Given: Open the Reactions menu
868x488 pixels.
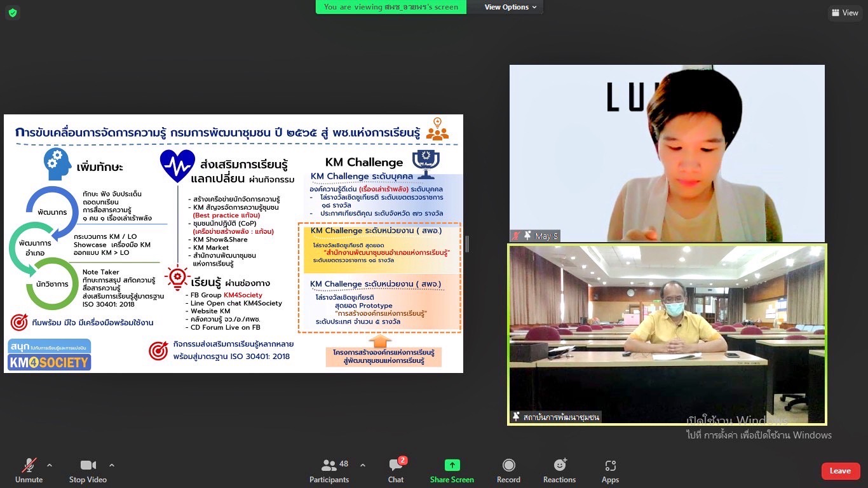Looking at the screenshot, I should click(560, 470).
